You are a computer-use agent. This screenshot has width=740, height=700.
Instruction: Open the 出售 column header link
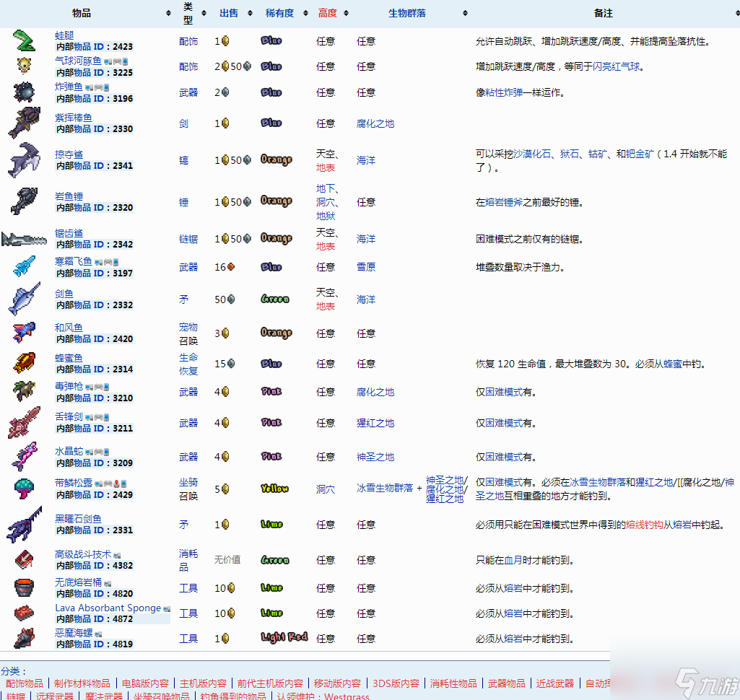tap(229, 13)
